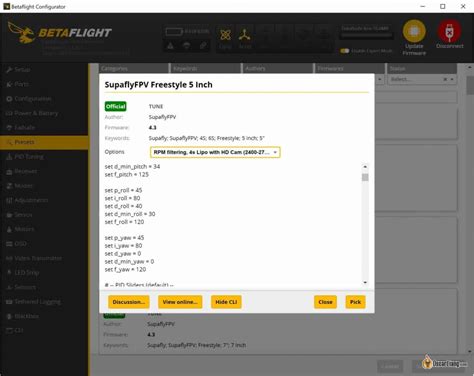Clear the Status filter with its x
The width and height of the screenshot is (474, 376).
(x=445, y=79)
